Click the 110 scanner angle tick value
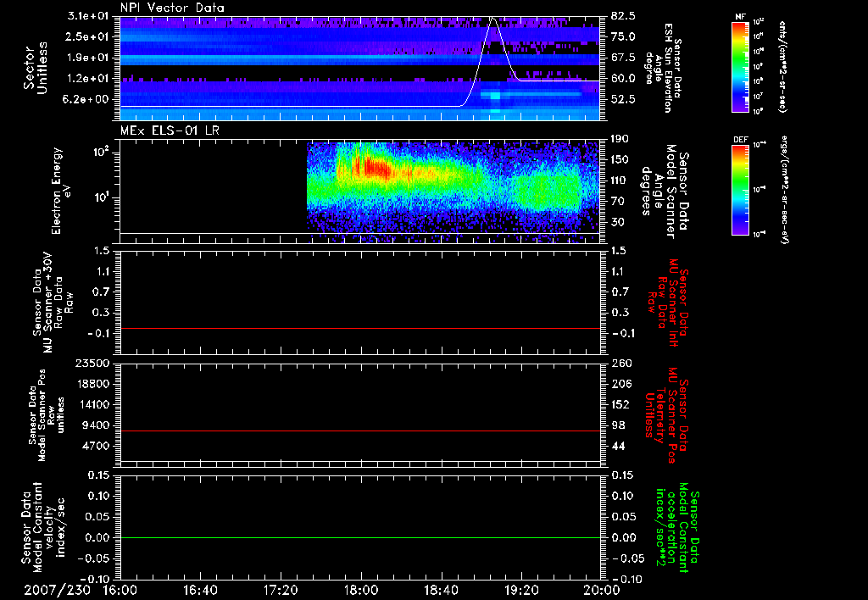 click(620, 181)
